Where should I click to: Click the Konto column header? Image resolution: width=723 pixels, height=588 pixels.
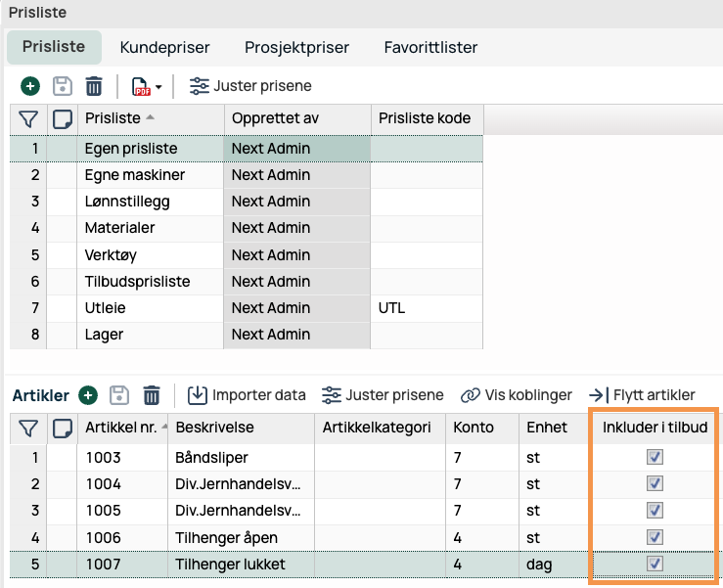pos(482,428)
